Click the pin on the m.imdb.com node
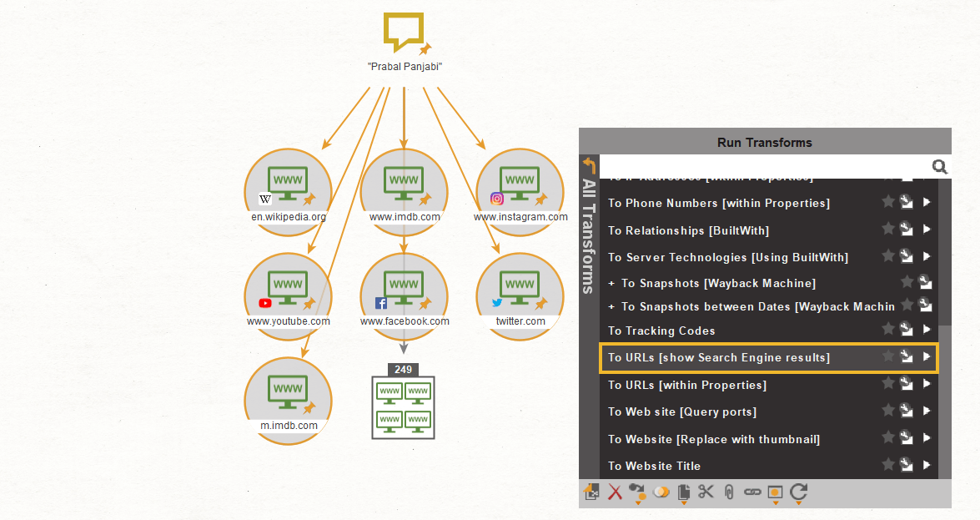The height and width of the screenshot is (520, 980). point(309,408)
